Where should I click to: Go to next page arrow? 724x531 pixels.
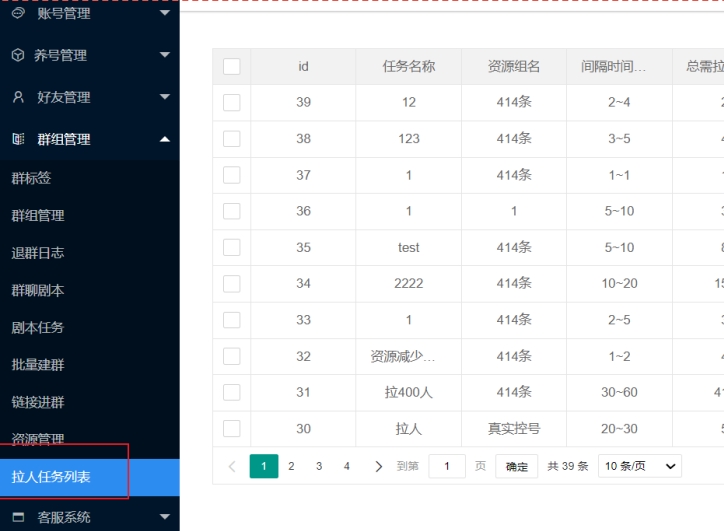(378, 466)
